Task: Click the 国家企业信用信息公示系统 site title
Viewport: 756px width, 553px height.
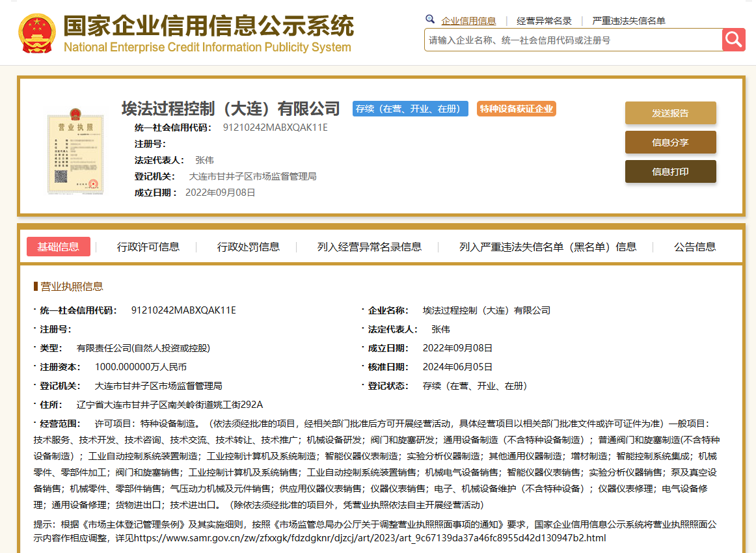Action: [208, 26]
